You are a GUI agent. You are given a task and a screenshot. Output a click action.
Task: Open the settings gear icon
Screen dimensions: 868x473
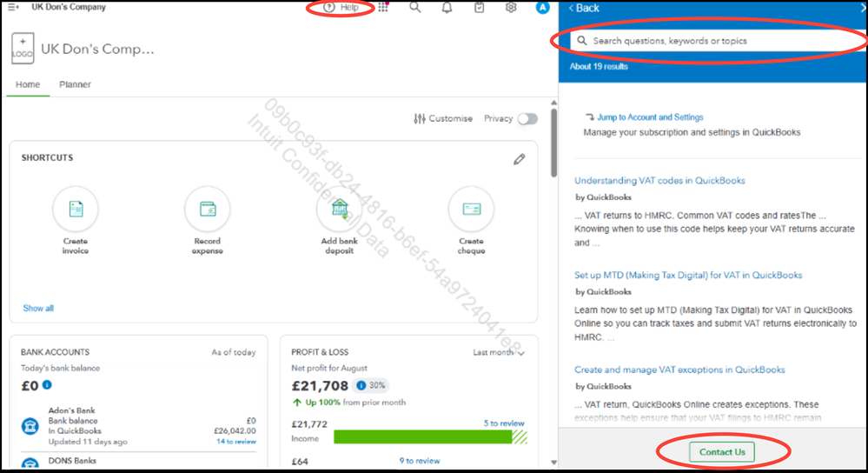coord(511,7)
